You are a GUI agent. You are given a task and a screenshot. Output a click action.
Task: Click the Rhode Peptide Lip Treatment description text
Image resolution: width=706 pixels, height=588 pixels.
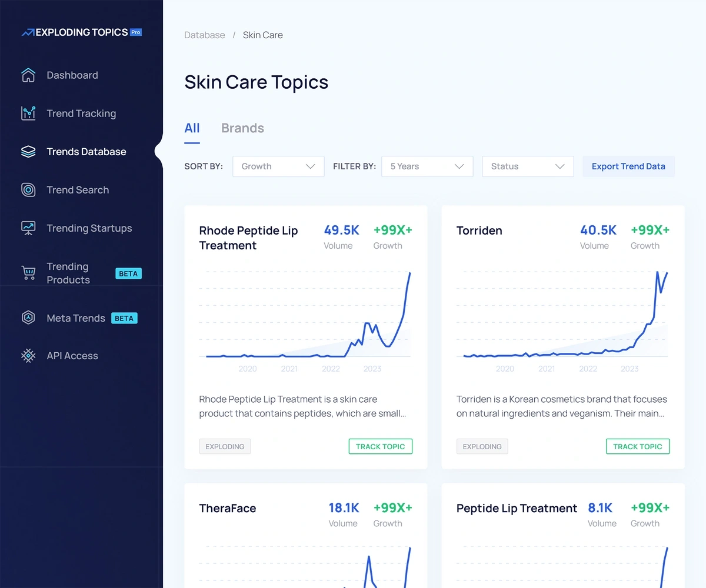[302, 406]
